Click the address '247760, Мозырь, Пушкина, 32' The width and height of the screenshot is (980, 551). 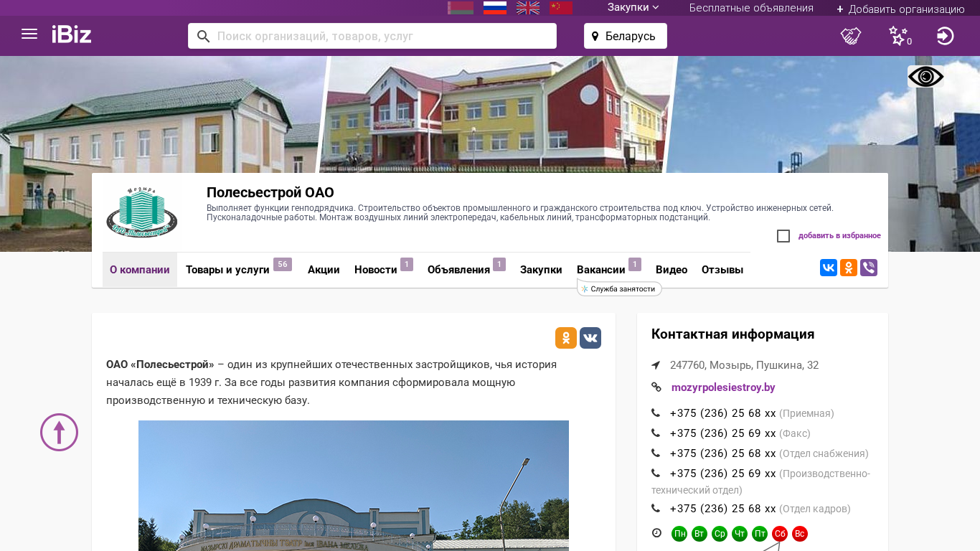pos(744,365)
